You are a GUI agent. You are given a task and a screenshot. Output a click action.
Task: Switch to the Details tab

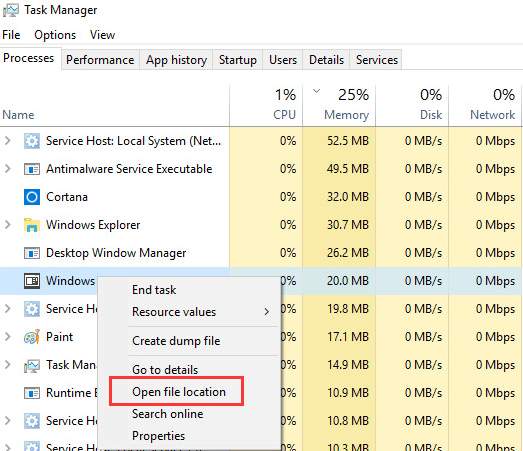pos(326,60)
